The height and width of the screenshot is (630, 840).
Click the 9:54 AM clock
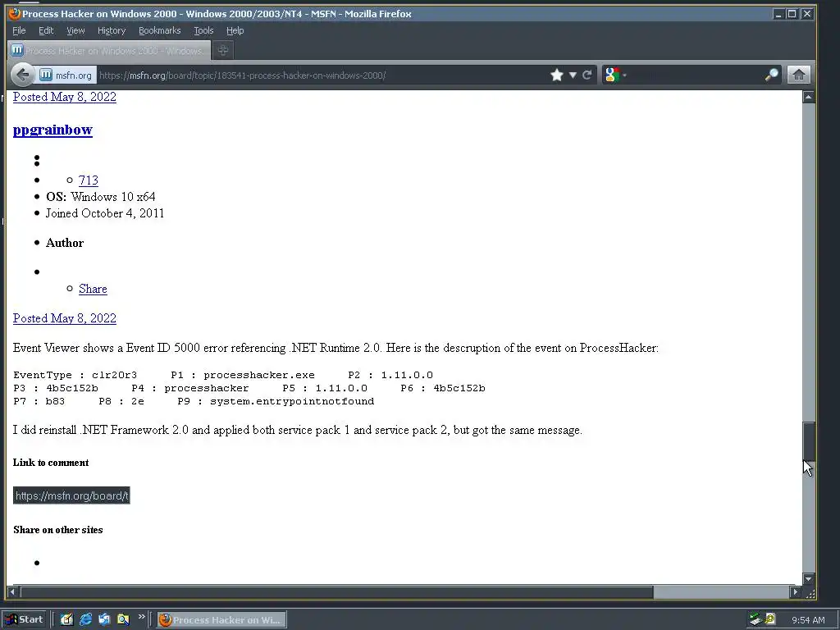[x=808, y=620]
